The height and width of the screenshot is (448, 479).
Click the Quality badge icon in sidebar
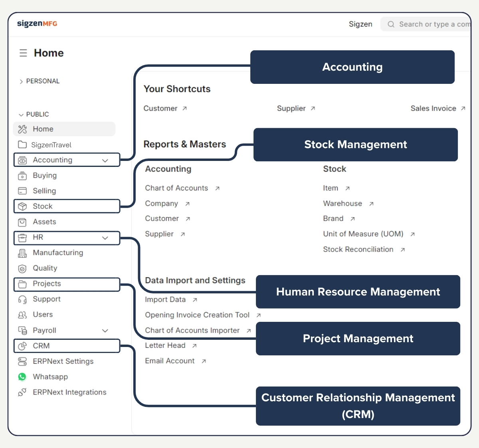22,268
